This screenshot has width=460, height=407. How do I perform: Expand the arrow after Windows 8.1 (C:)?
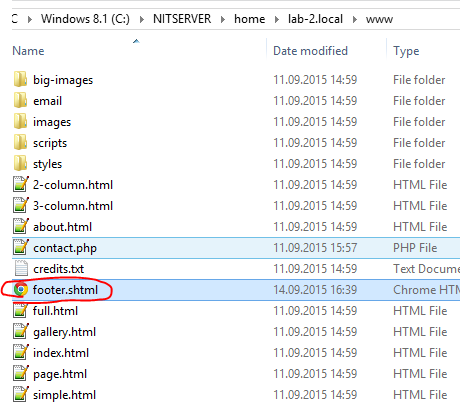tap(142, 19)
